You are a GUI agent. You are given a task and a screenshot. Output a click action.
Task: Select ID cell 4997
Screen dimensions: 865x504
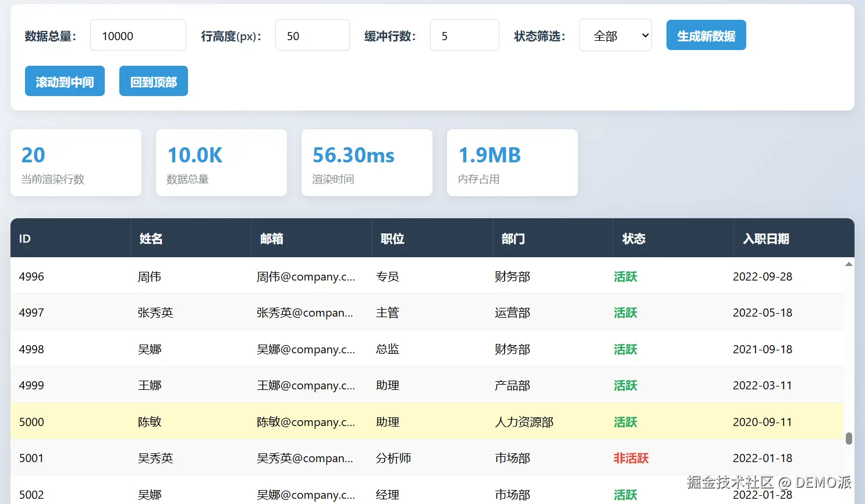click(31, 313)
